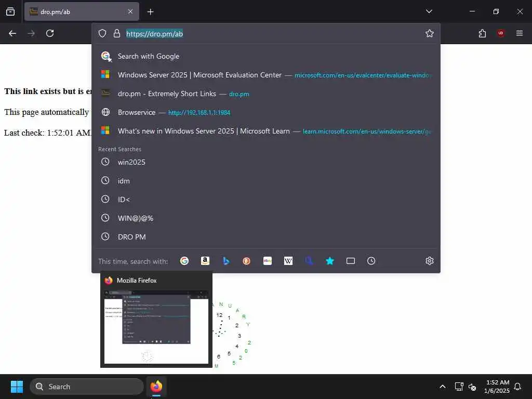Choose the Search with Google suggestion
532x399 pixels.
coord(266,56)
